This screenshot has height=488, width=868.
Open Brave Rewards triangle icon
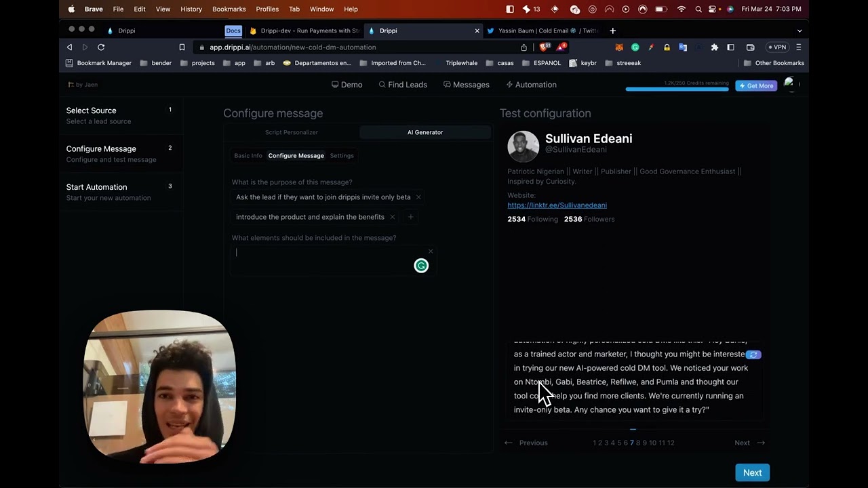point(561,47)
